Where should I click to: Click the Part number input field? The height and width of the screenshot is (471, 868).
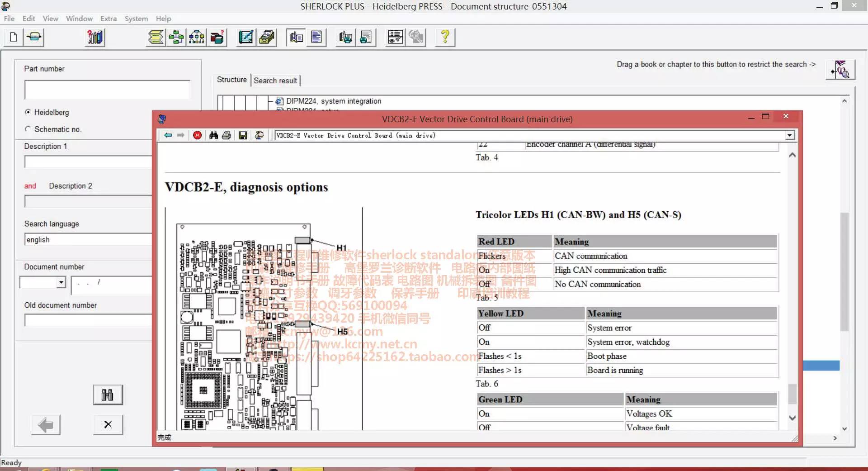[107, 90]
